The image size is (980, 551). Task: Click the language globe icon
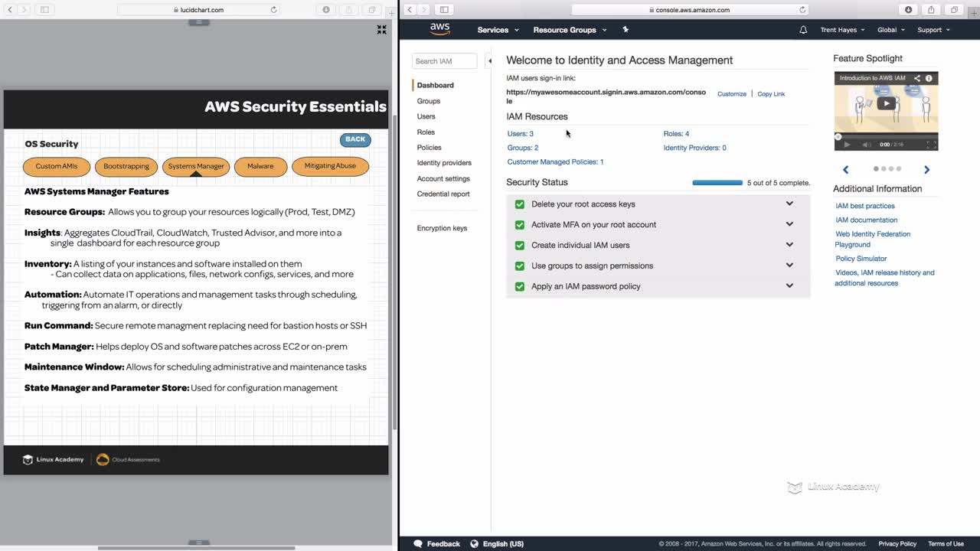475,544
